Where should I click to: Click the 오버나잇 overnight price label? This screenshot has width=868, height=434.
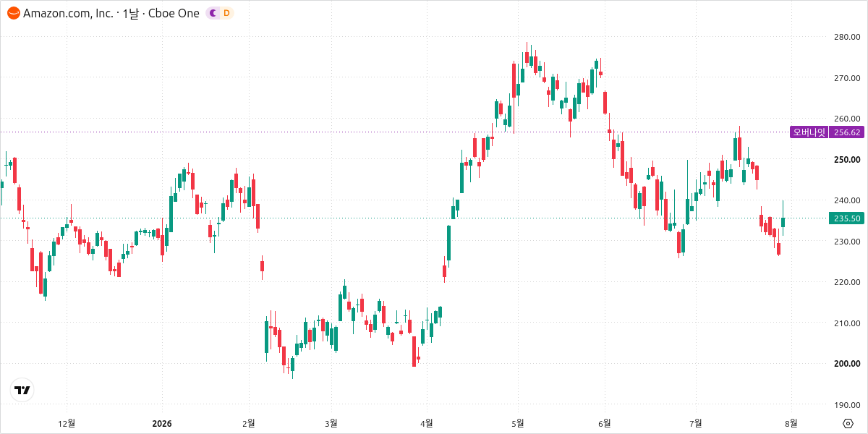[809, 132]
